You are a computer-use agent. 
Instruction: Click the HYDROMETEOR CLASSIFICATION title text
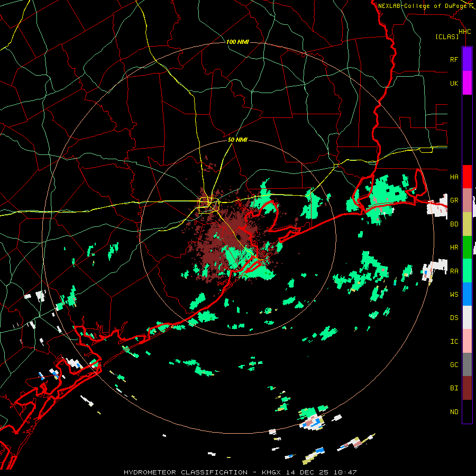click(186, 472)
